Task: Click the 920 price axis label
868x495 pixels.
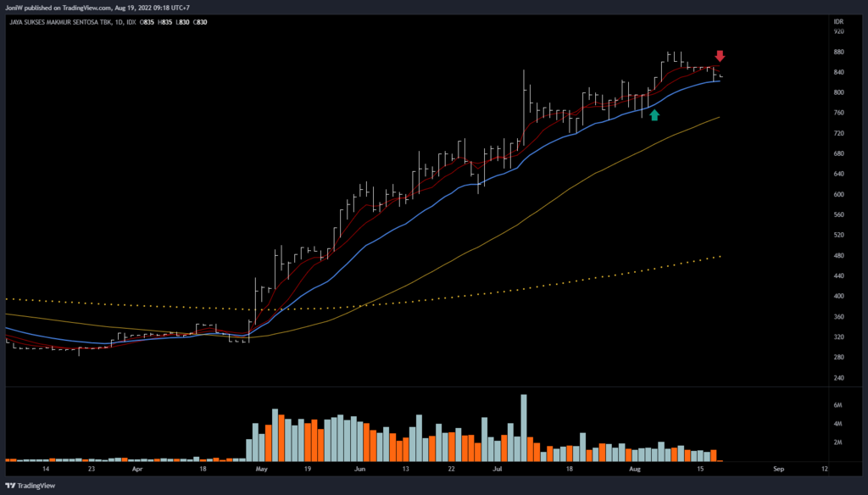Action: coord(839,31)
